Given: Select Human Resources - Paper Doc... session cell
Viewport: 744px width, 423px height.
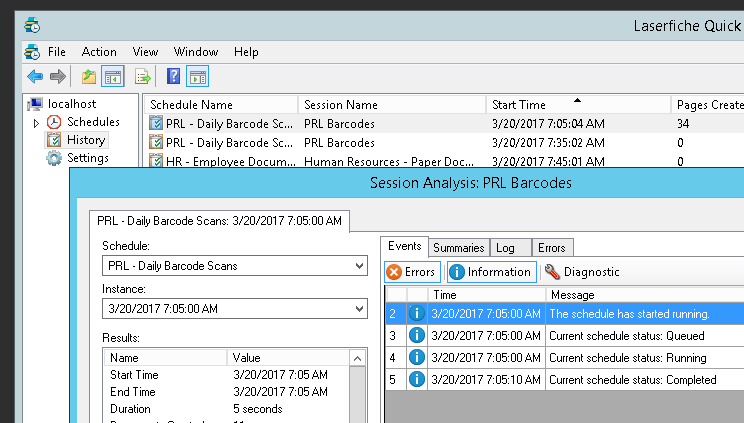Looking at the screenshot, I should coord(389,161).
